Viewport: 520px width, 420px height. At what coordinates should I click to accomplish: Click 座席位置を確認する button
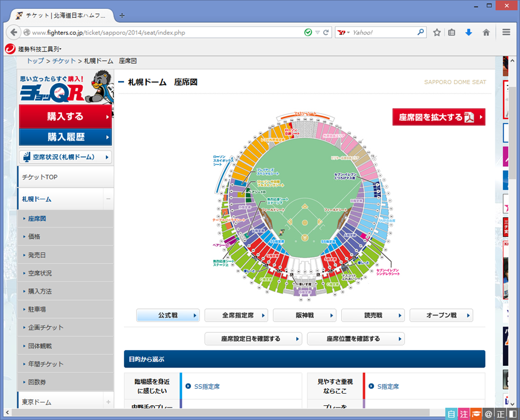(355, 339)
